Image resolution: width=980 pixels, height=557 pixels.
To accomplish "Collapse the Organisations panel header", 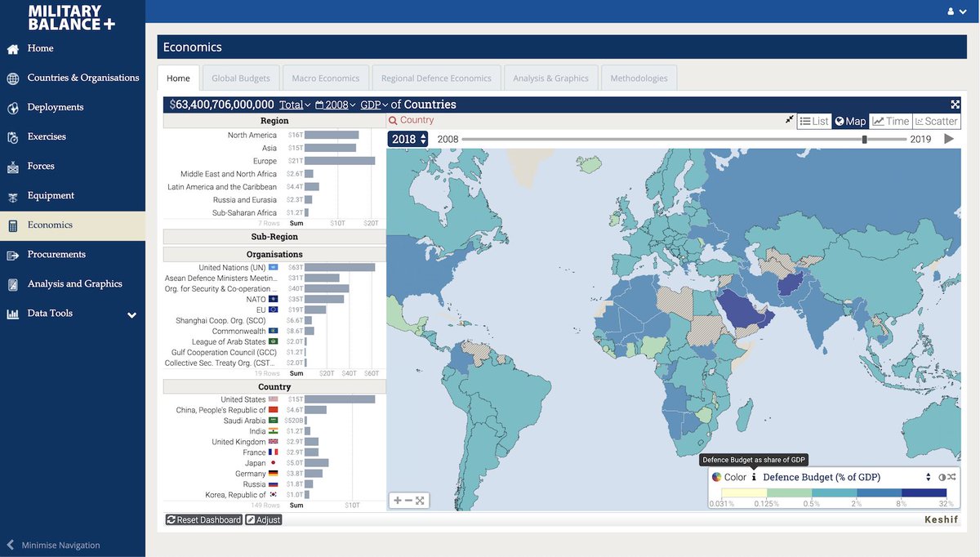I will point(274,254).
